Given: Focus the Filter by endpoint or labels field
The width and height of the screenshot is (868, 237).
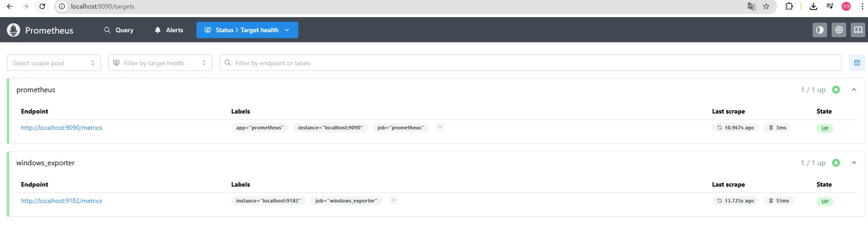Looking at the screenshot, I should tap(530, 63).
